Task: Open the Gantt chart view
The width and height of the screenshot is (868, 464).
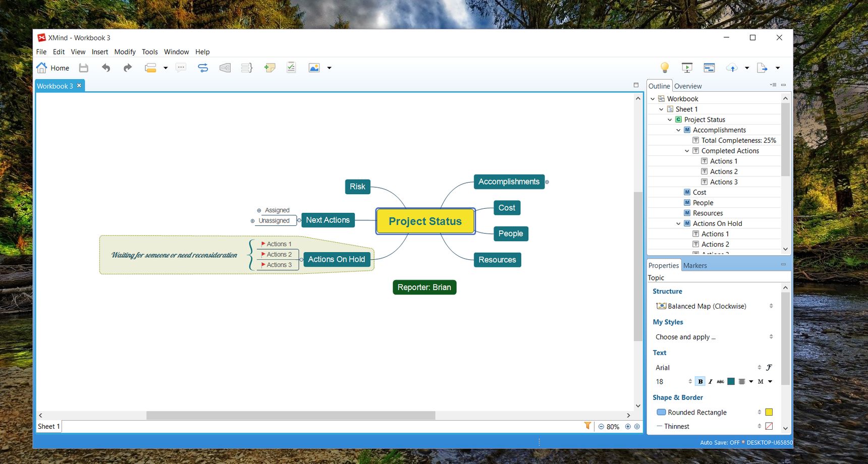Action: pos(709,68)
